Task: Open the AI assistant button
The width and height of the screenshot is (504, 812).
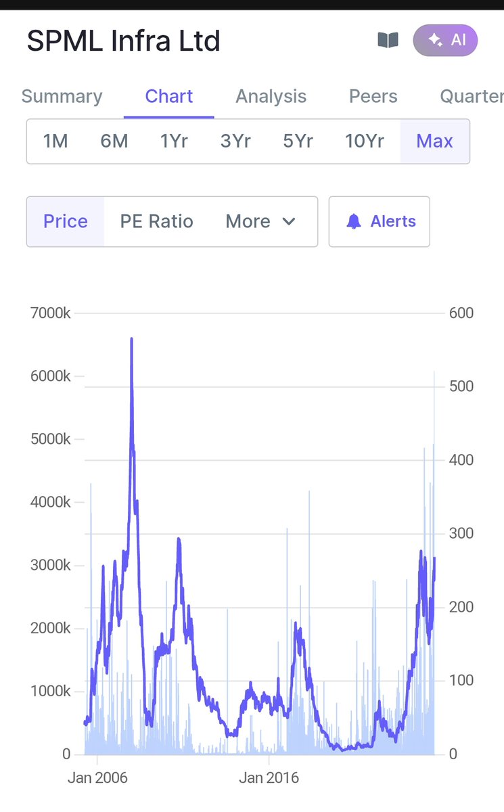Action: click(445, 40)
